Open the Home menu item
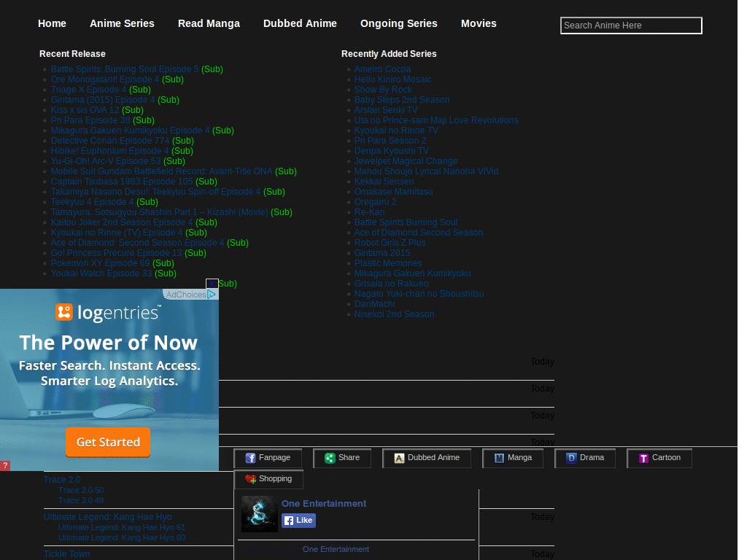The width and height of the screenshot is (747, 560). coord(52,23)
